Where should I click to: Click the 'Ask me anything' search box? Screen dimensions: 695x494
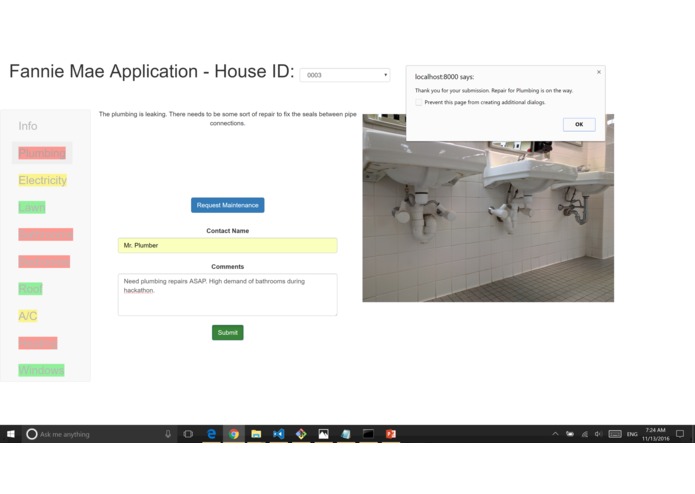tap(100, 434)
